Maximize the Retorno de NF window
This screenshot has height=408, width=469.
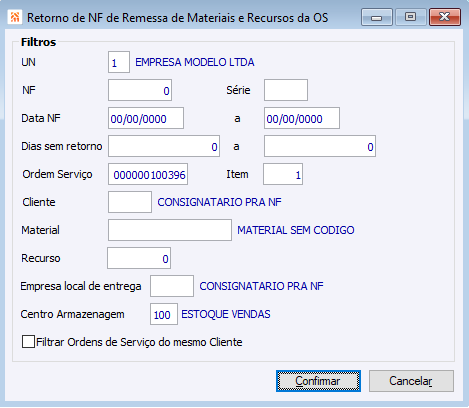tap(411, 17)
